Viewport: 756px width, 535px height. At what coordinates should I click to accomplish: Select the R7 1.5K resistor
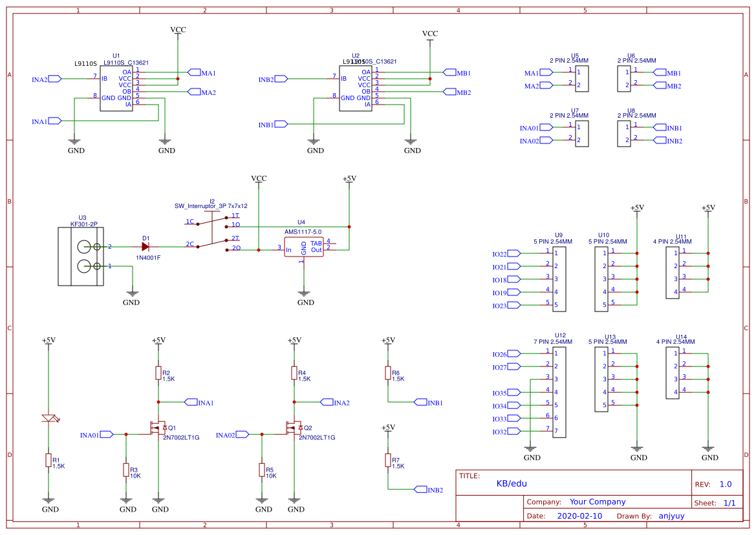coord(387,461)
